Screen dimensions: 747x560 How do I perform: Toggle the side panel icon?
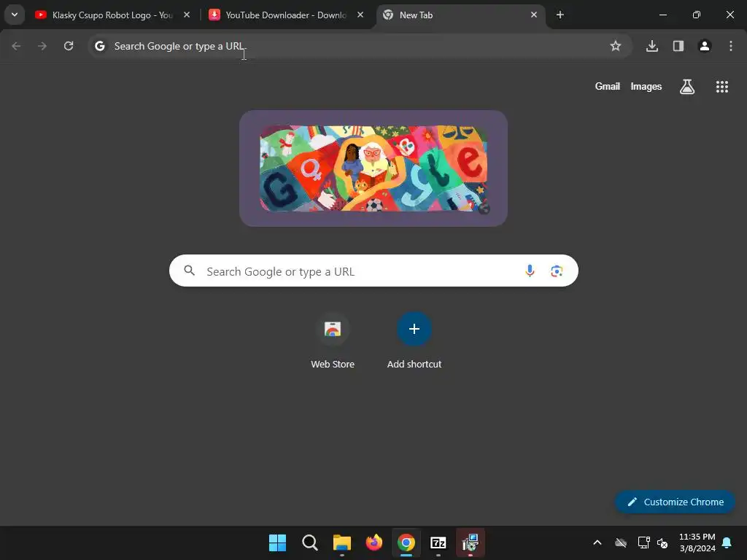[678, 46]
